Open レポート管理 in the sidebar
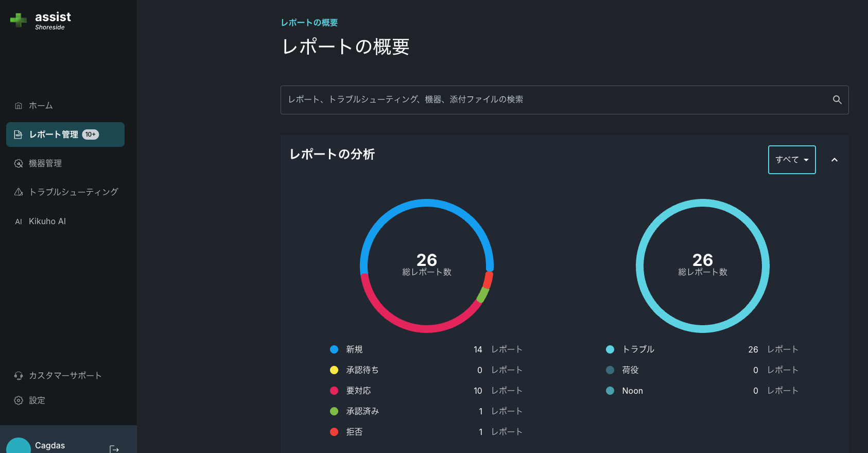The width and height of the screenshot is (868, 453). [x=65, y=135]
